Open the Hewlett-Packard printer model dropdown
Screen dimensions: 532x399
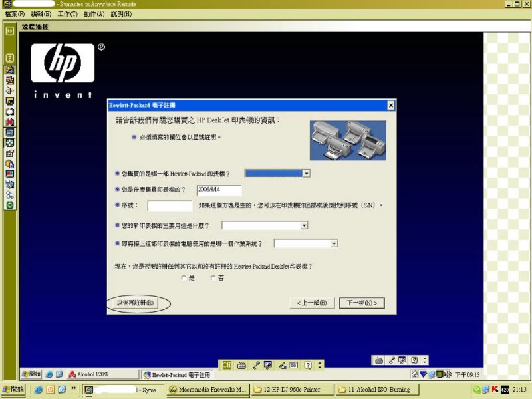point(306,174)
